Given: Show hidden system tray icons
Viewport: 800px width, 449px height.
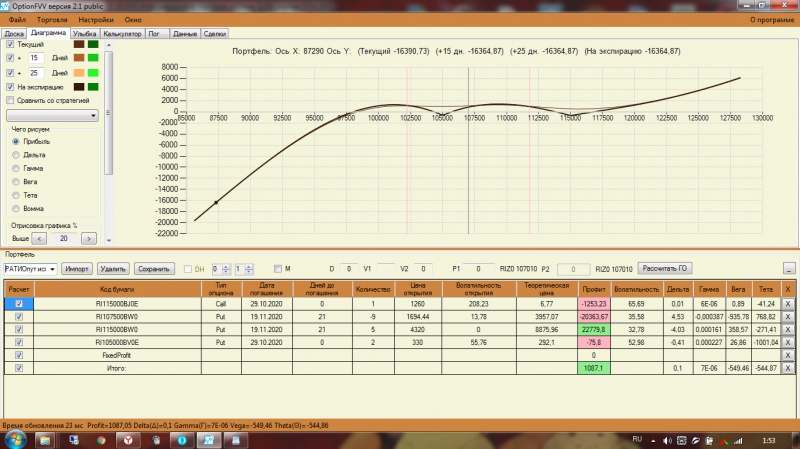Looking at the screenshot, I should 653,440.
